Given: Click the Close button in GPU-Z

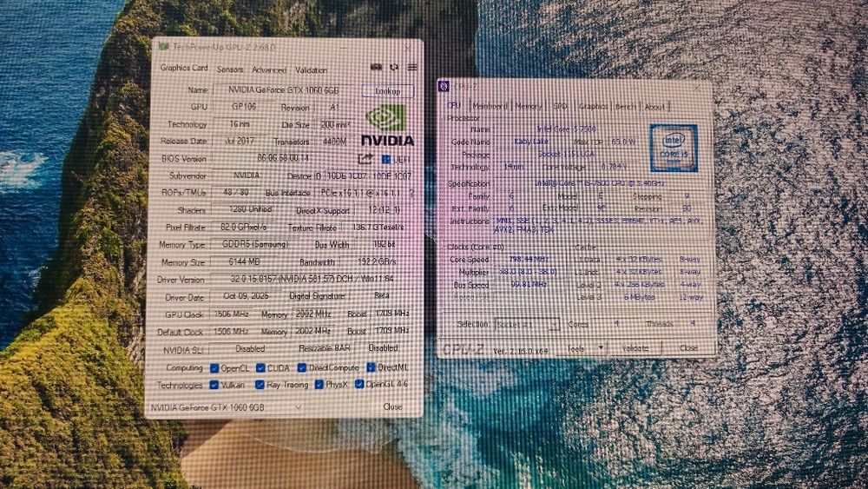Looking at the screenshot, I should tap(393, 406).
